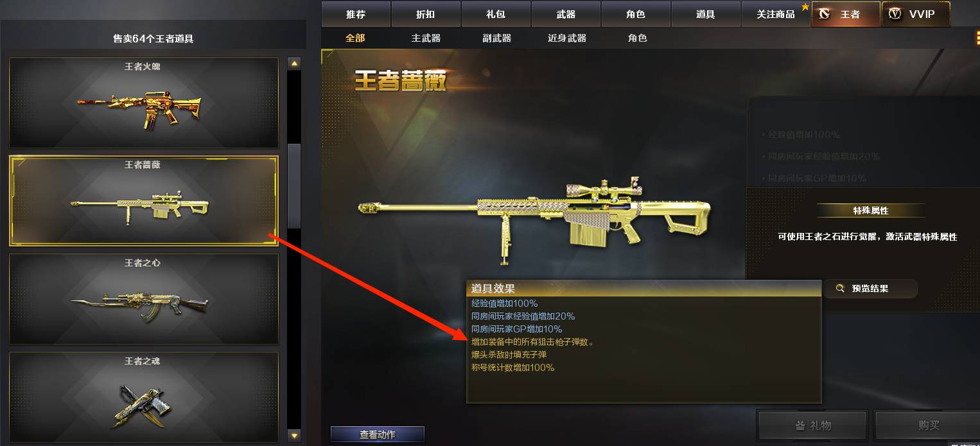This screenshot has width=980, height=446.
Task: Click the gift icon on 礼物 button
Action: click(800, 425)
